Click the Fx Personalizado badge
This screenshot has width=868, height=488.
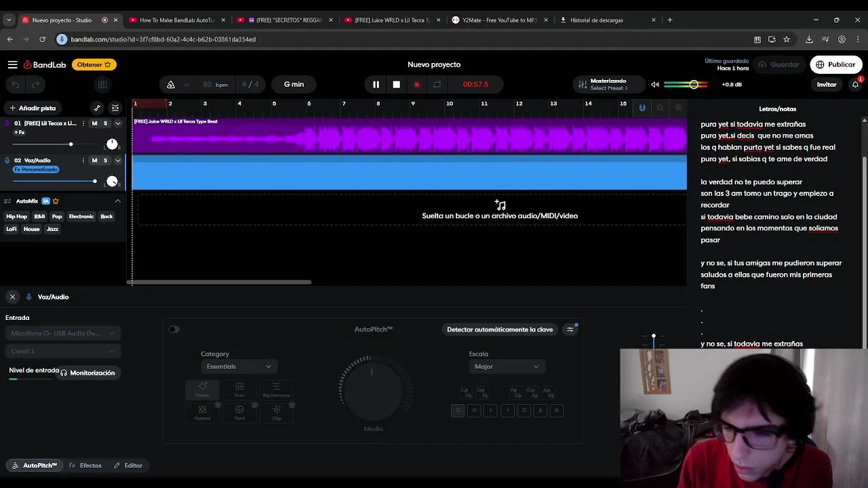click(x=35, y=169)
